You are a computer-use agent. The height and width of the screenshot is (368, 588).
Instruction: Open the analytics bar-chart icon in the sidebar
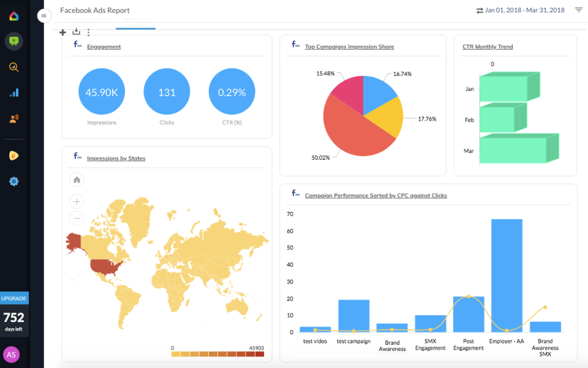click(x=13, y=92)
